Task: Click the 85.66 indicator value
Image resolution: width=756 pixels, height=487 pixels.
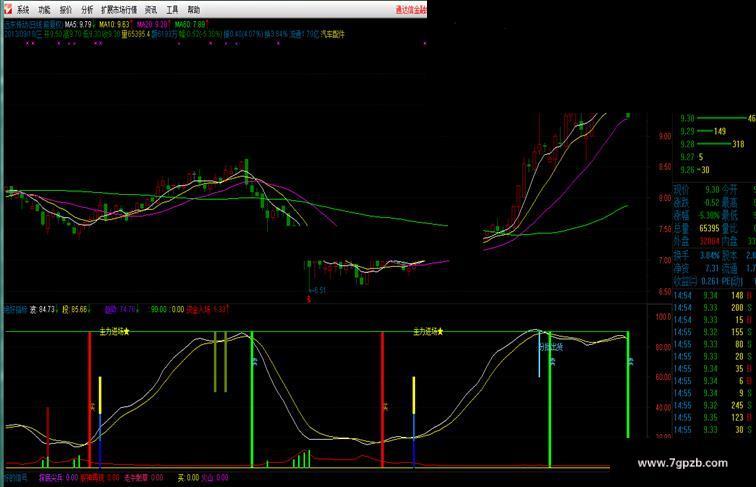Action: [x=77, y=309]
